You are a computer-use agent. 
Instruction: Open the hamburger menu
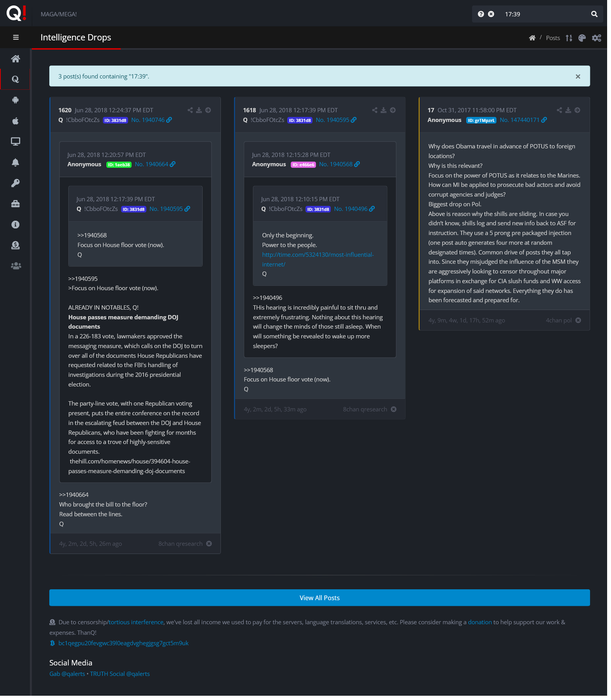click(x=16, y=37)
